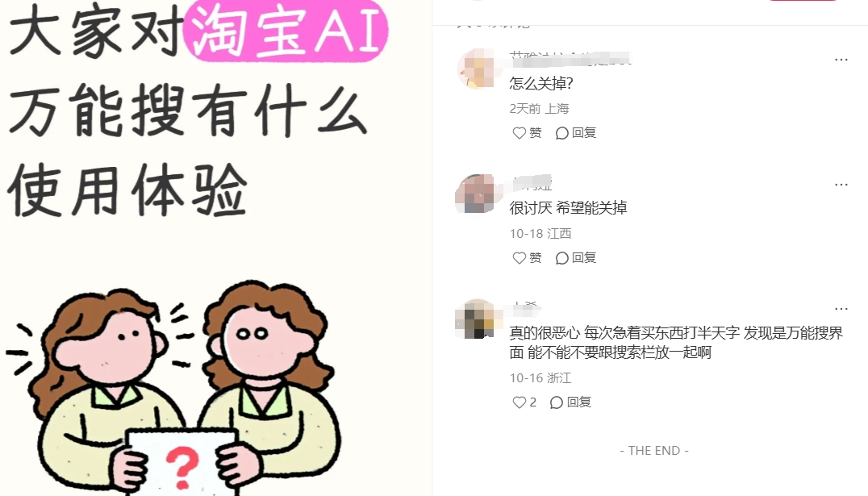Open more options for the "很讨厌" comment
This screenshot has width=868, height=496.
pos(841,185)
